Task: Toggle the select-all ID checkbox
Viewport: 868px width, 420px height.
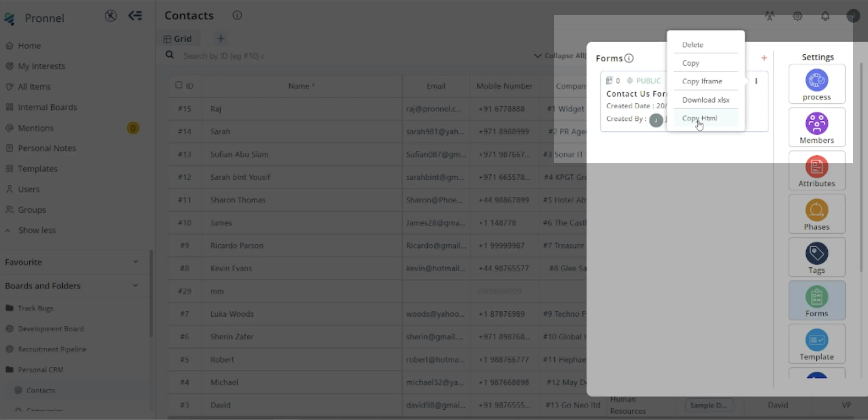Action: tap(179, 85)
